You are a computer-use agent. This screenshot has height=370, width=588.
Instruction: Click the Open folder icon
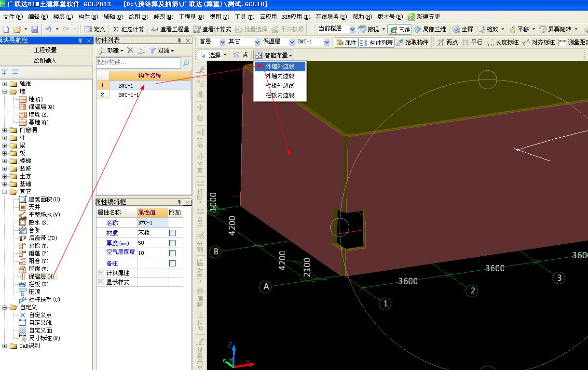click(x=17, y=29)
